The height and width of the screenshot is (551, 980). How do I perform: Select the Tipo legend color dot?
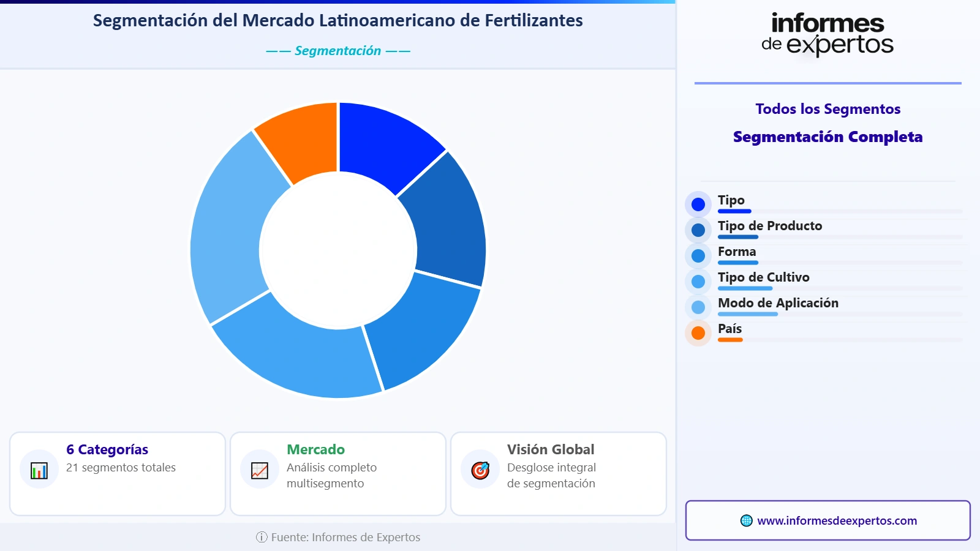click(x=698, y=204)
